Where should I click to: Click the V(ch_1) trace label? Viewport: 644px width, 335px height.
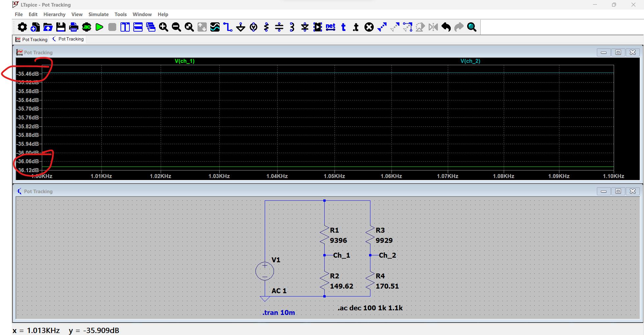pos(185,61)
